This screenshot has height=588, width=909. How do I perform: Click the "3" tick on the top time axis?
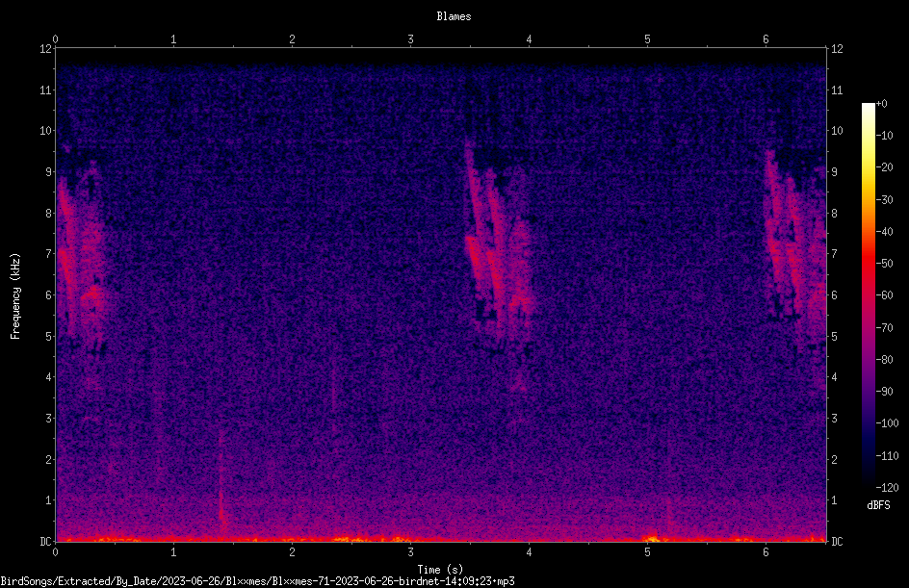click(x=410, y=39)
